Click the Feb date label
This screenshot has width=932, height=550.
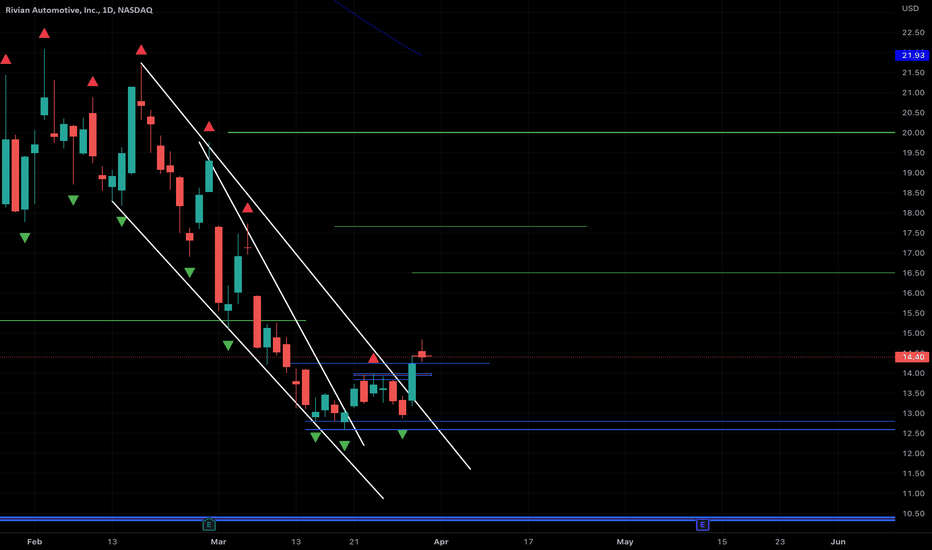pyautogui.click(x=34, y=542)
